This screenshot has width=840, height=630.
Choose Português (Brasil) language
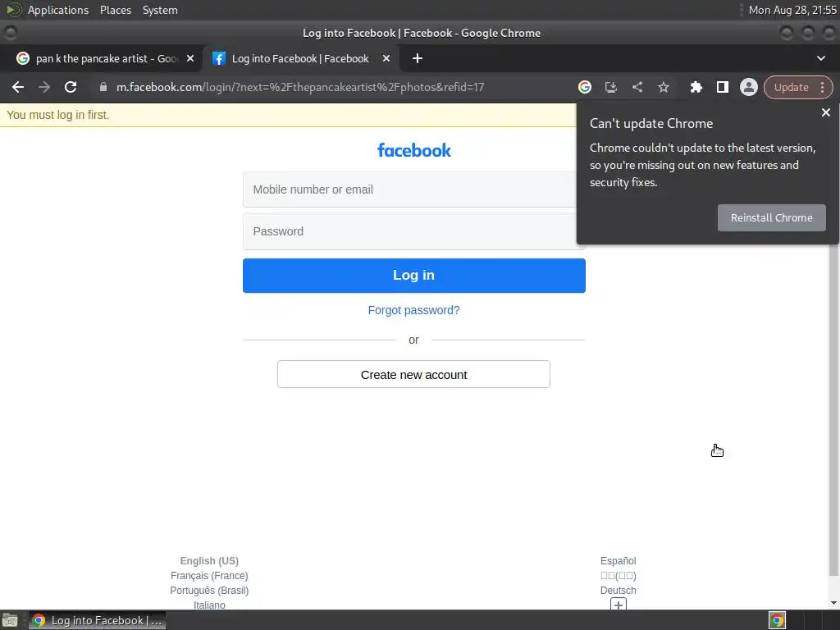tap(209, 591)
